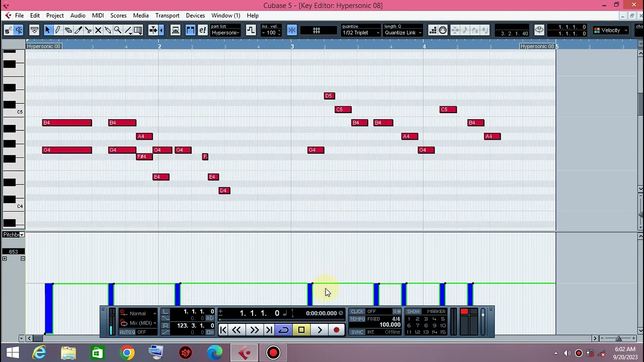Click the Independent Track Loop icon
This screenshot has width=644, height=362.
pyautogui.click(x=539, y=30)
